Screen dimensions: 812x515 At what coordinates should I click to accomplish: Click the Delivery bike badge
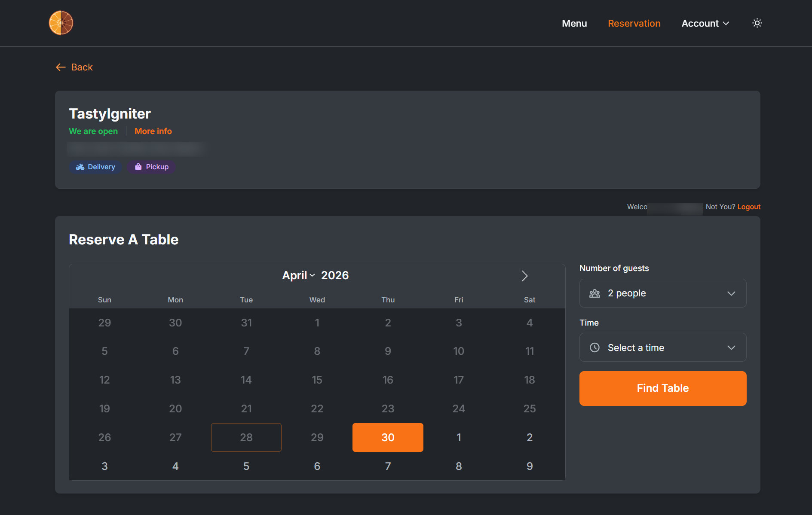(x=95, y=167)
